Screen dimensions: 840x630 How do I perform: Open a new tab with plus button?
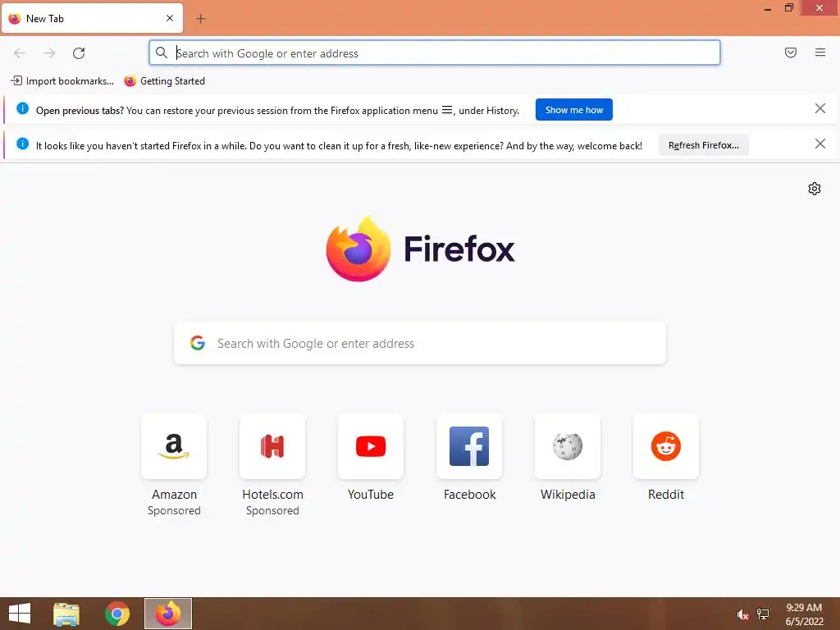coord(200,19)
